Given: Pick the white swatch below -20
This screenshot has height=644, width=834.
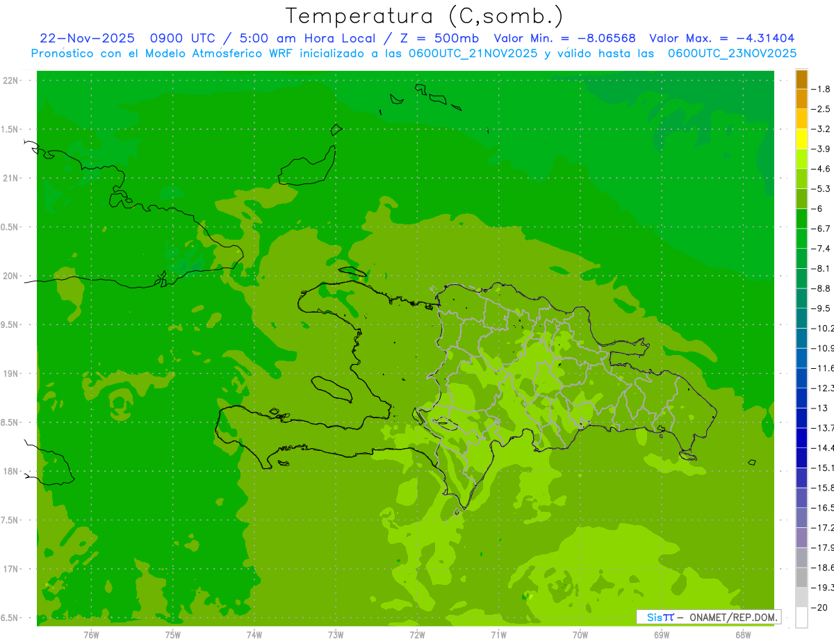Looking at the screenshot, I should [x=801, y=618].
